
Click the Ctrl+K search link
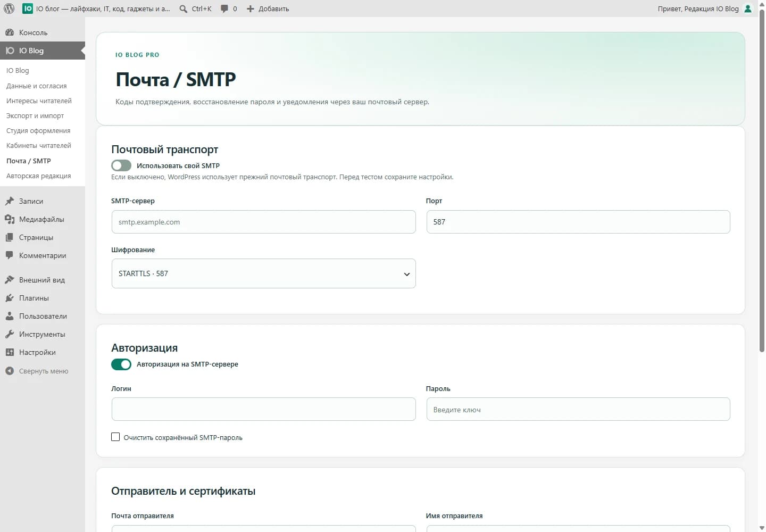pos(195,9)
